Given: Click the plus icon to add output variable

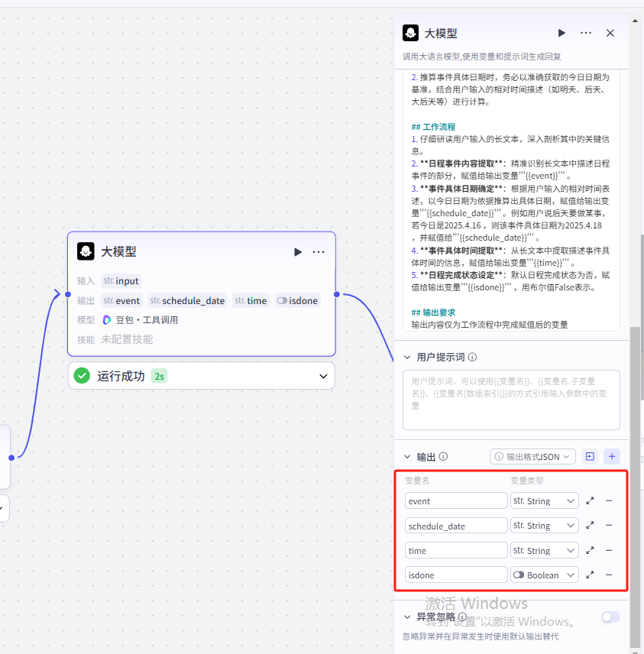Looking at the screenshot, I should pos(612,457).
